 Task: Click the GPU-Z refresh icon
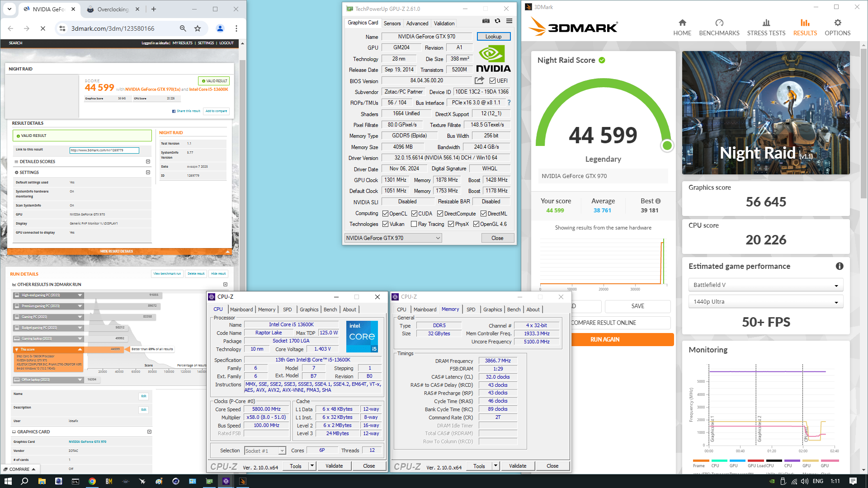[x=497, y=21]
